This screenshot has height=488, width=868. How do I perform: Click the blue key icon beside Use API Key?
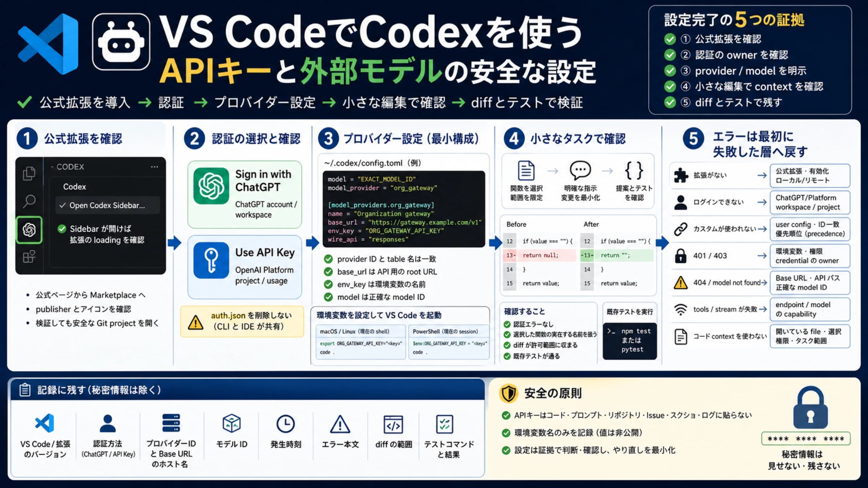coord(211,260)
